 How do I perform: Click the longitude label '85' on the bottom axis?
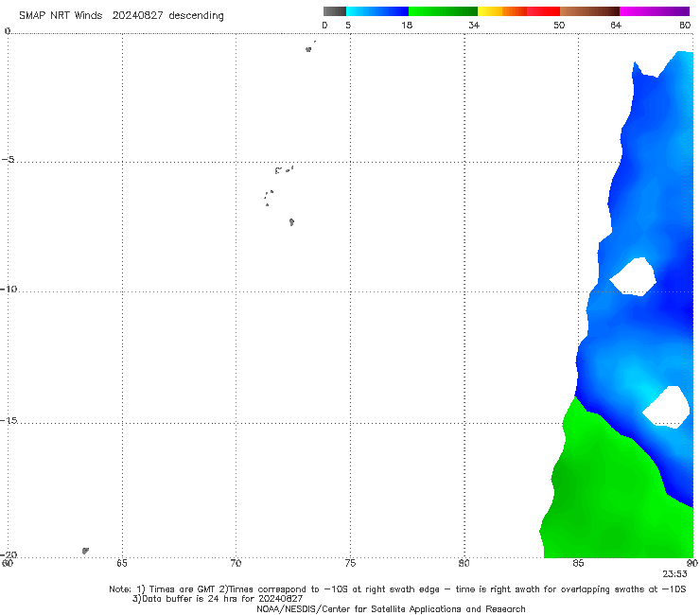point(578,563)
